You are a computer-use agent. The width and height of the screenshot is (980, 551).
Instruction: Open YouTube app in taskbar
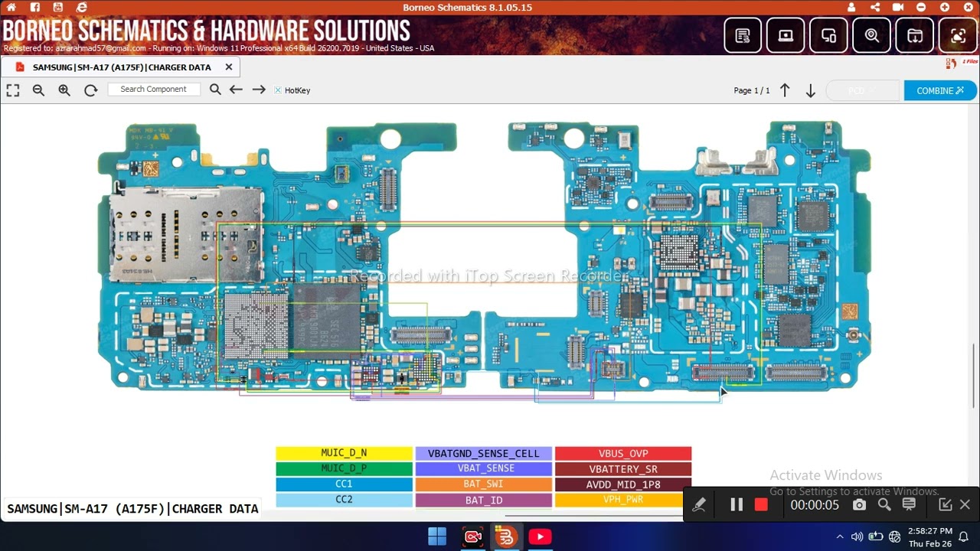click(540, 536)
